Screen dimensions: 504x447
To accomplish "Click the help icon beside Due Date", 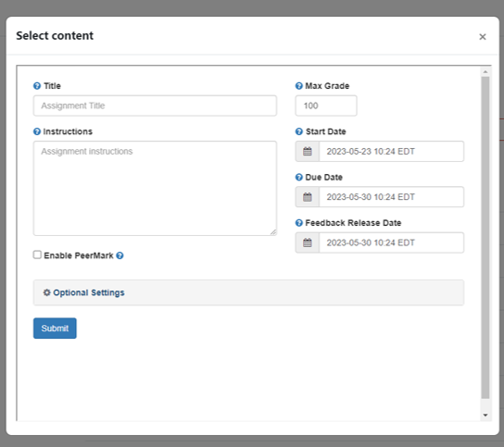I will (x=299, y=178).
